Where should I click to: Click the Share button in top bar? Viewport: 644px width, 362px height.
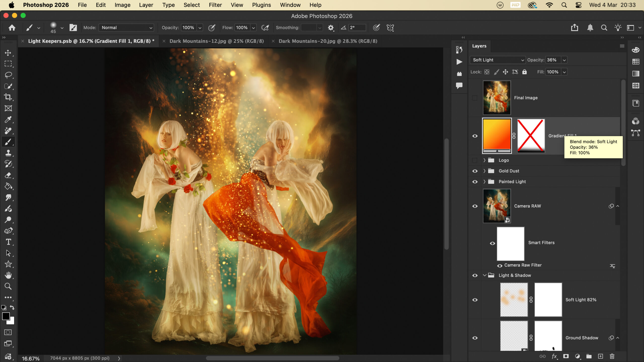(x=574, y=28)
